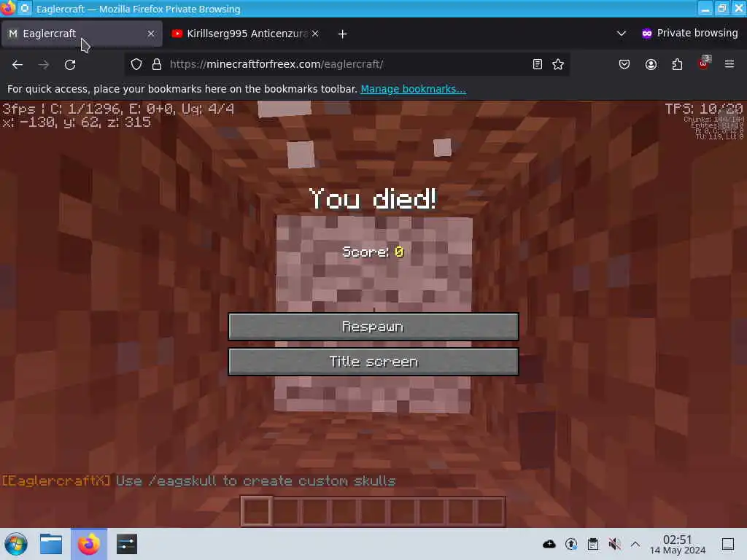This screenshot has height=560, width=747.
Task: Close the Eaglercraft tab
Action: point(151,34)
